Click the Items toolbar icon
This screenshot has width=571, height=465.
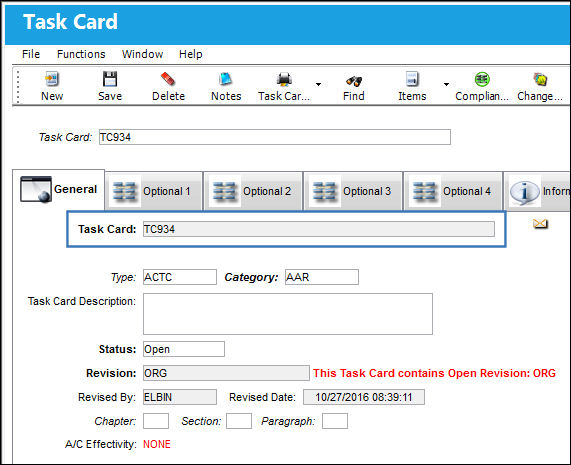coord(412,79)
